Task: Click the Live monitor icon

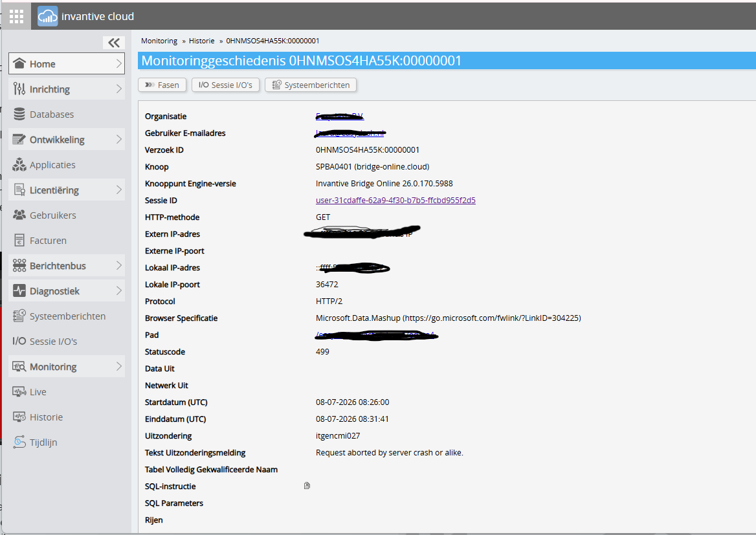Action: click(19, 391)
